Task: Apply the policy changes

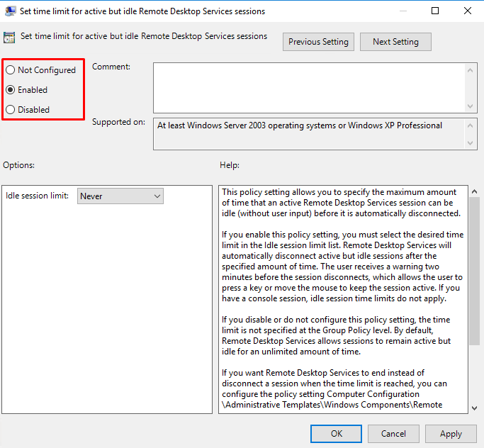Action: coord(451,433)
